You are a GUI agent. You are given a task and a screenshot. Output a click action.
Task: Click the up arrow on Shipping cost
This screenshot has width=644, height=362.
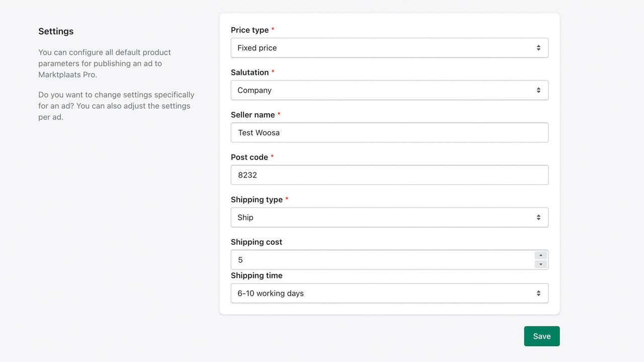[x=540, y=255]
